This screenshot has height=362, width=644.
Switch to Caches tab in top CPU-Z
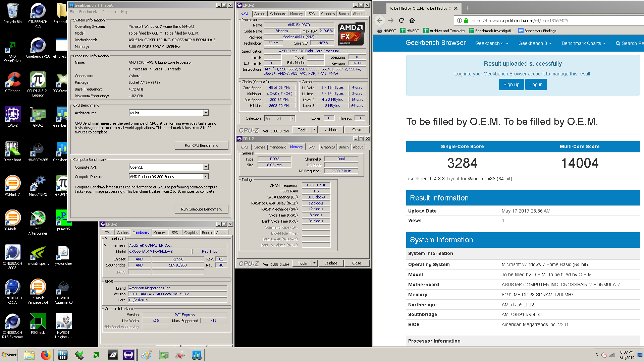point(259,14)
